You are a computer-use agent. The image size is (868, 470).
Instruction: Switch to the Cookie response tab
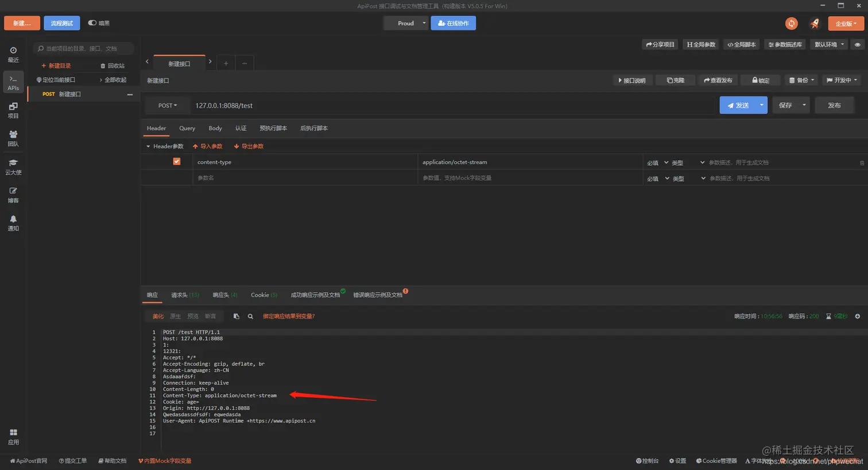pos(264,295)
